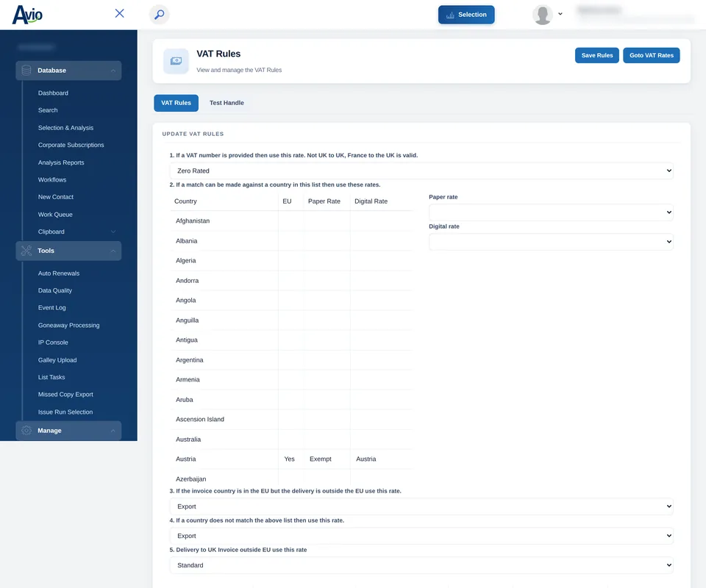This screenshot has height=588, width=706.
Task: Open List Tasks menu item
Action: click(x=51, y=377)
